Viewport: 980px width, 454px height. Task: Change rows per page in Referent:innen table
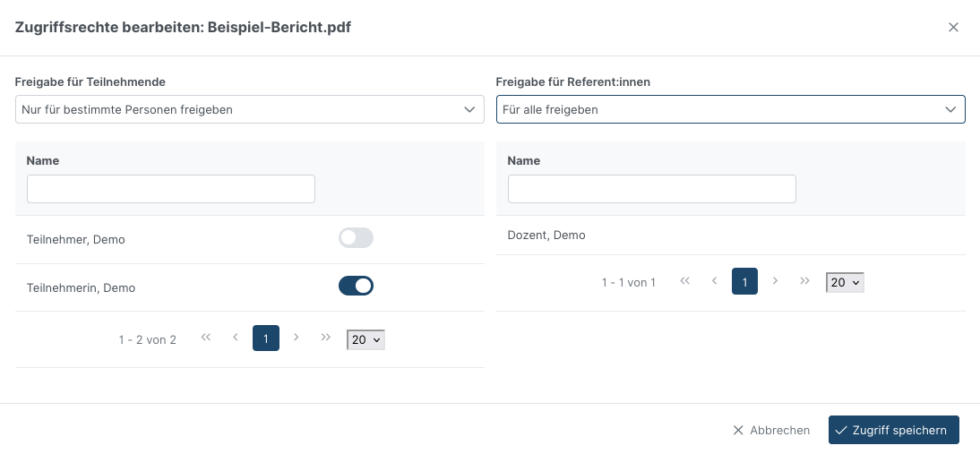845,283
